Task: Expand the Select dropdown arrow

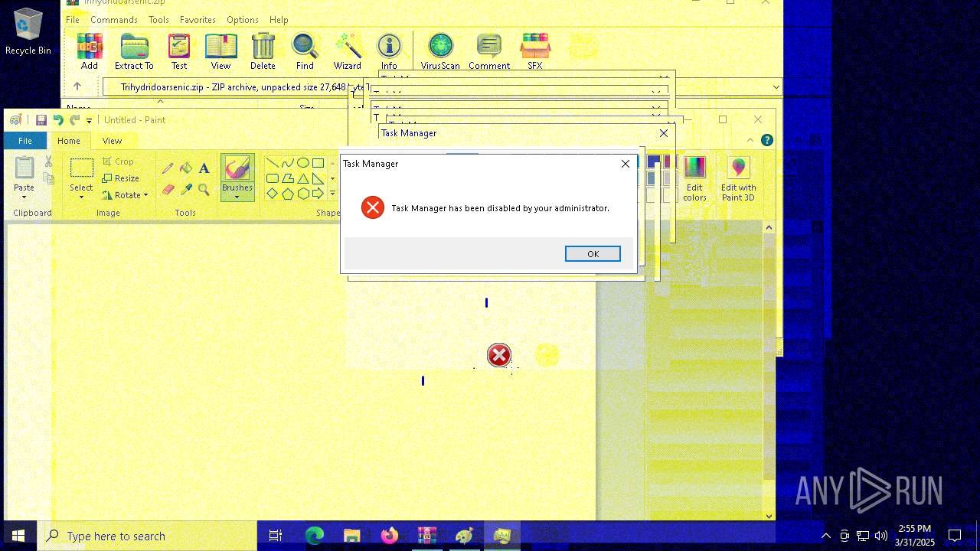Action: click(x=81, y=197)
